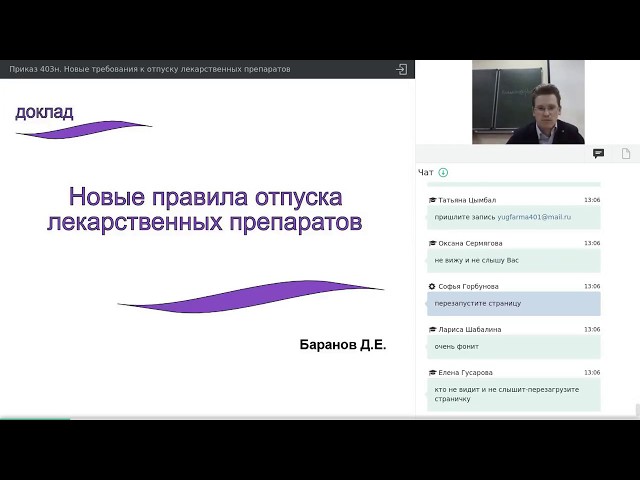
Task: Click the chat scrollbar handle
Action: tap(638, 410)
